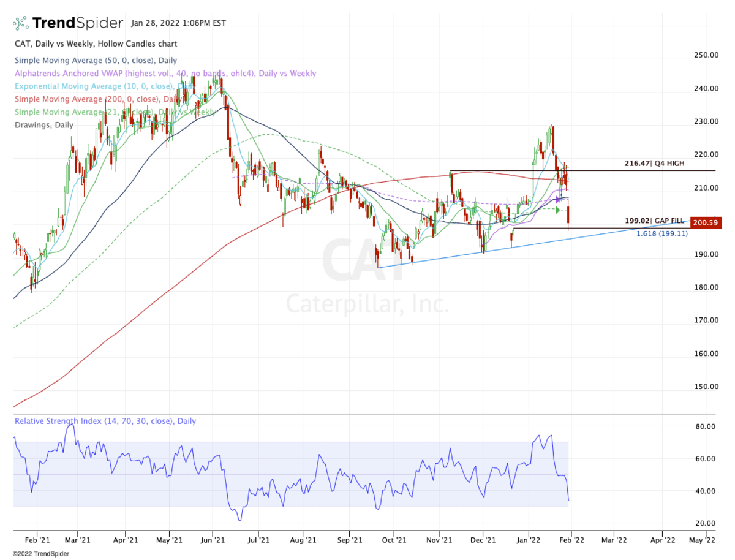
Task: Select the Oct '21 date axis label
Action: 394,540
